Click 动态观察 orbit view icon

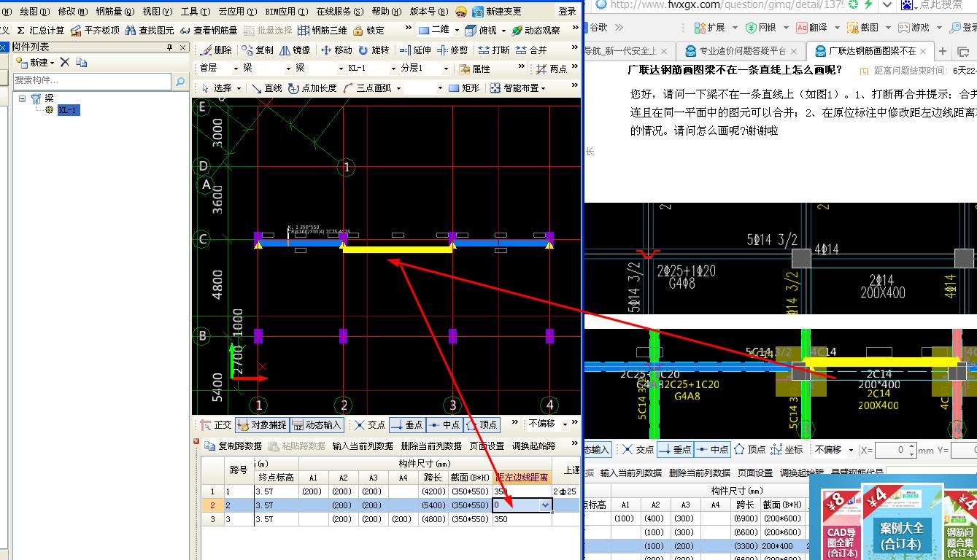coord(517,31)
